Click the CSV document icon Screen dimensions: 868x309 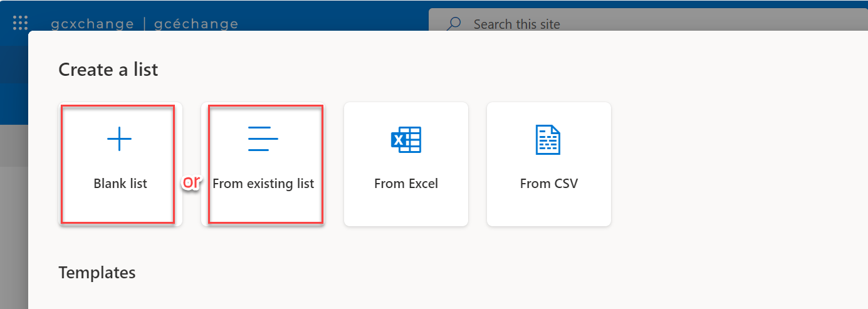click(x=548, y=139)
